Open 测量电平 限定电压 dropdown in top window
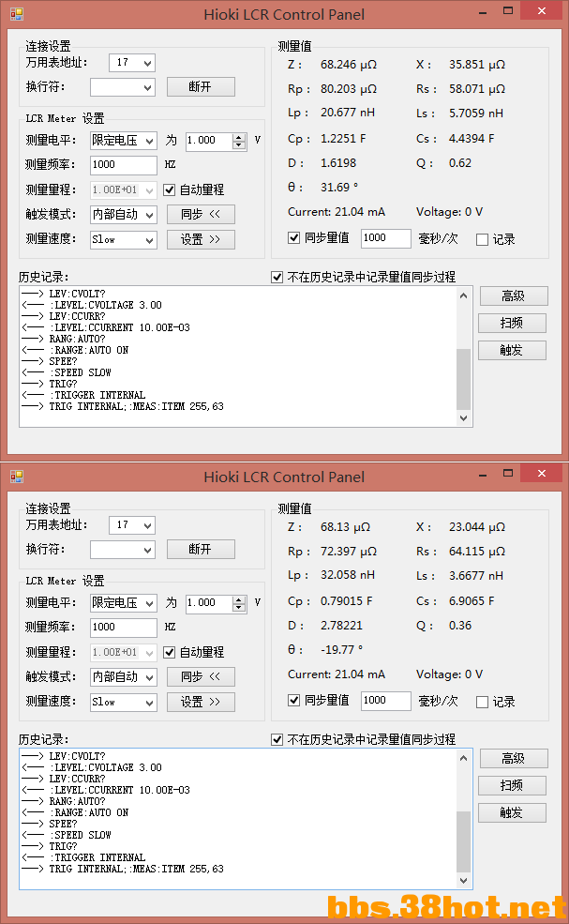 pyautogui.click(x=124, y=141)
